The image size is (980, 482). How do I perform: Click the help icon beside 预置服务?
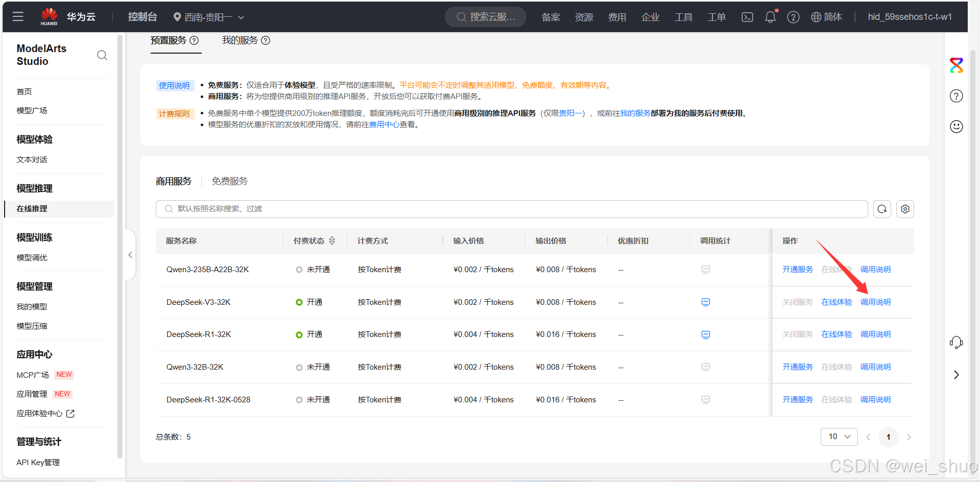point(194,40)
